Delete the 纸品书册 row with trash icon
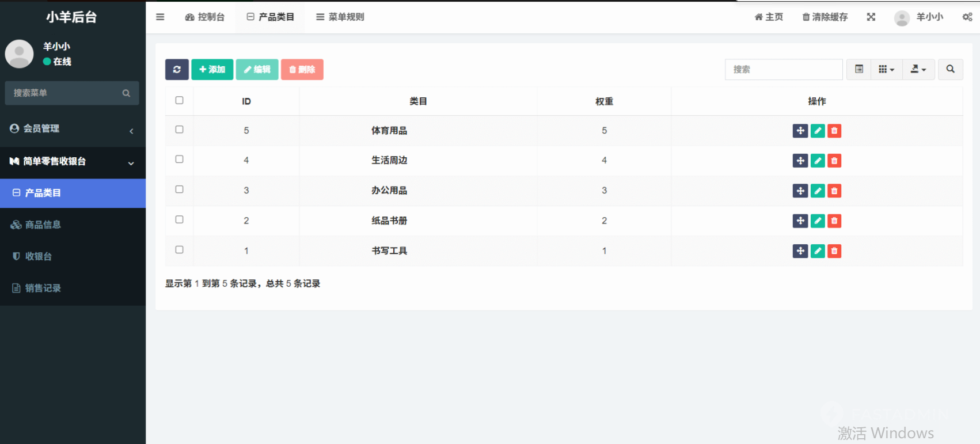980x444 pixels. point(834,221)
